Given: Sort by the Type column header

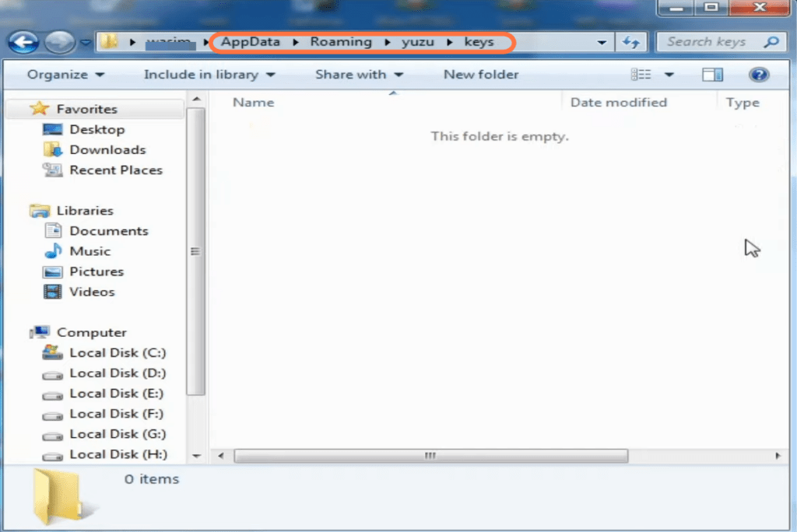Looking at the screenshot, I should [x=742, y=103].
